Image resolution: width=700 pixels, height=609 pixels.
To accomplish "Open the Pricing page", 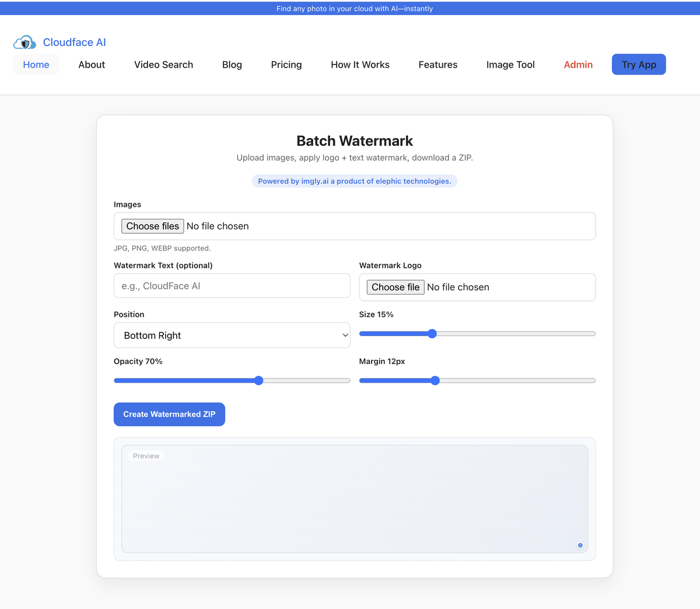I will [286, 65].
